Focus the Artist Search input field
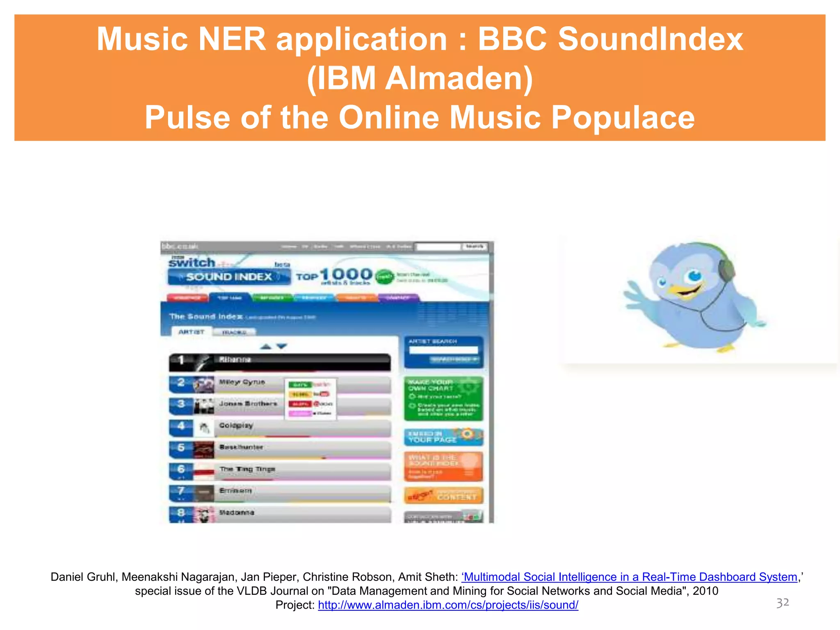The width and height of the screenshot is (840, 630). (443, 350)
